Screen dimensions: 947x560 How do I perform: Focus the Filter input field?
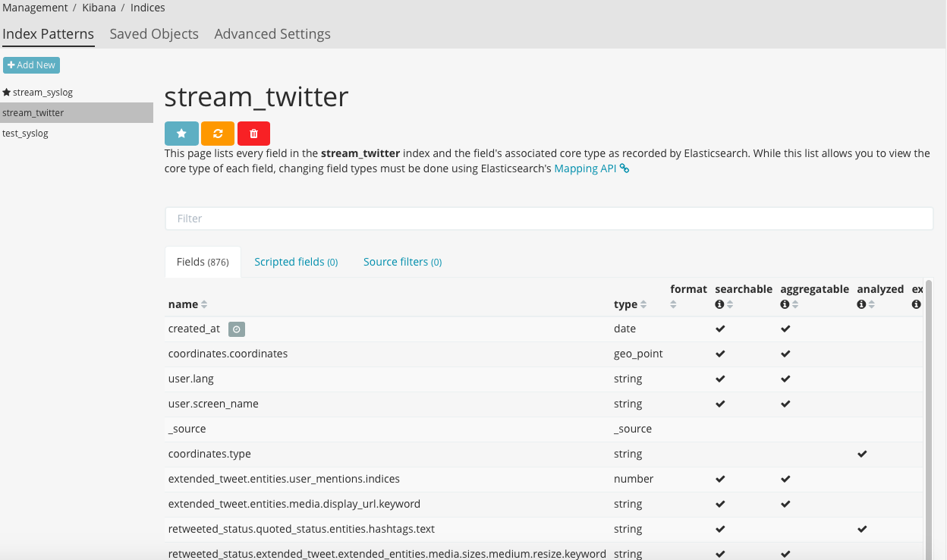tap(549, 219)
